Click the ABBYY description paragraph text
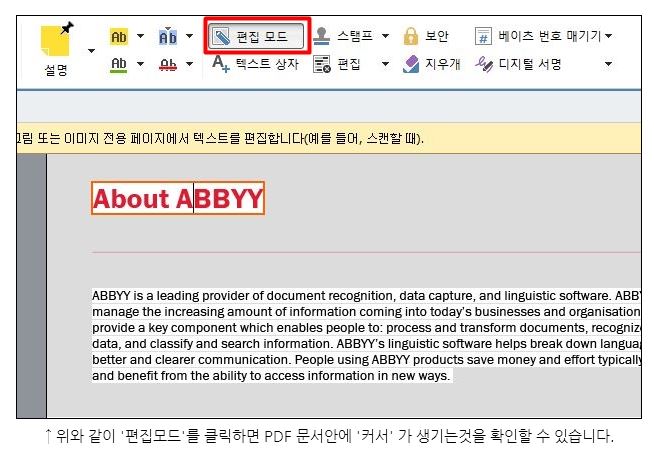 [x=366, y=335]
